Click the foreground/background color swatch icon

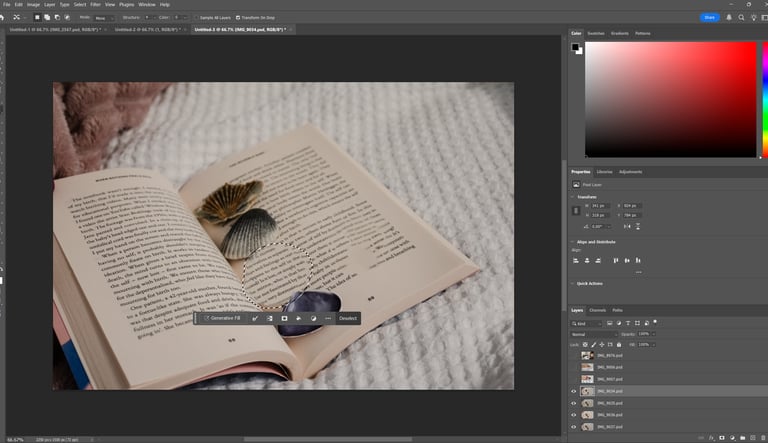(576, 47)
